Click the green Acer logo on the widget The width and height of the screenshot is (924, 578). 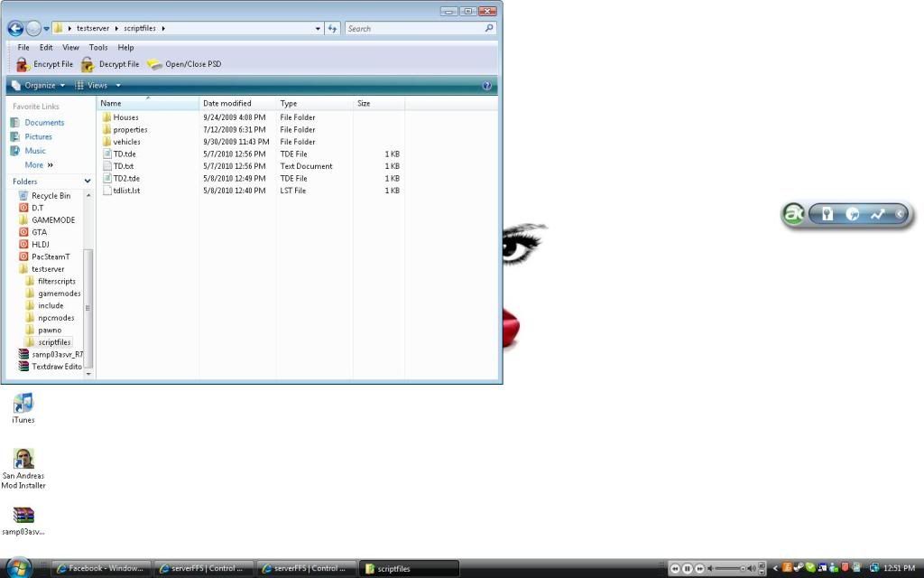click(x=794, y=214)
